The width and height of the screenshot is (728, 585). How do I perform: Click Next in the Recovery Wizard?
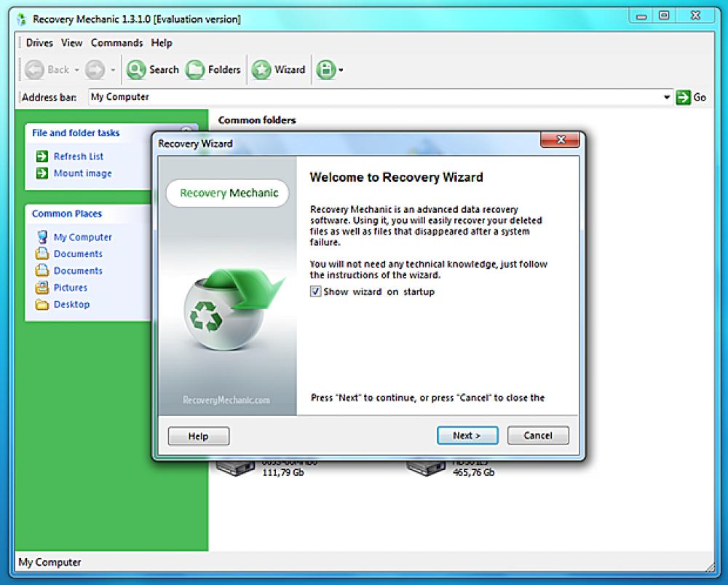pos(467,435)
